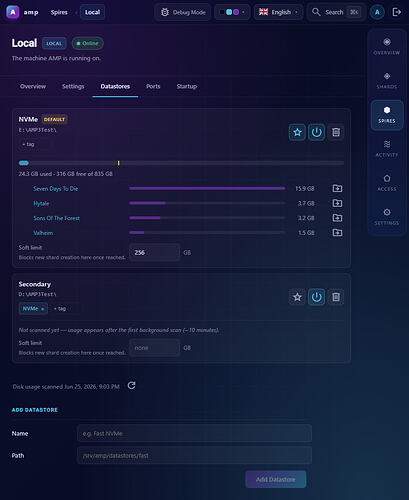Click the Seven Days To Die usage bar
The height and width of the screenshot is (500, 409).
coord(207,188)
